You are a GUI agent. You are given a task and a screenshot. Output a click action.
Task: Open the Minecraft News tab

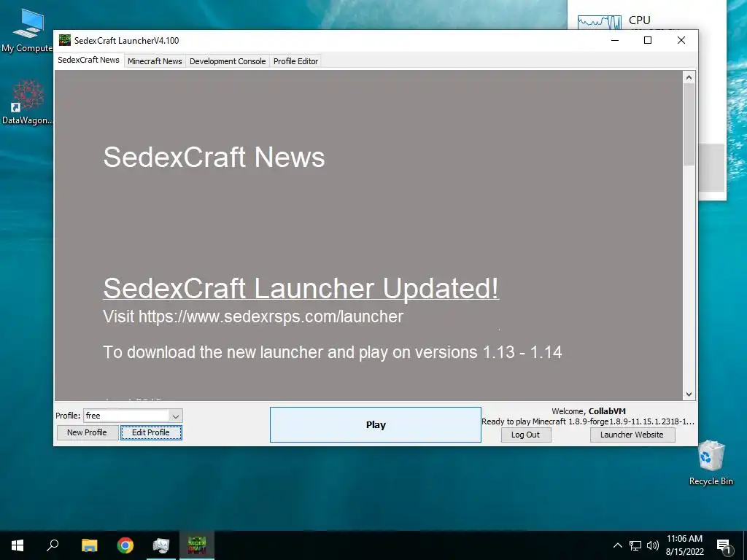point(155,61)
